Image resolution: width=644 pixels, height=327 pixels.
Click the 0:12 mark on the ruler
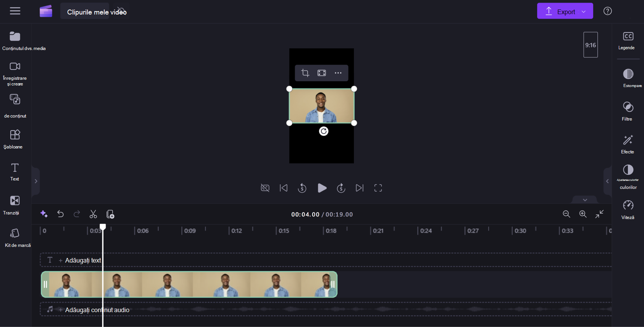(x=237, y=231)
